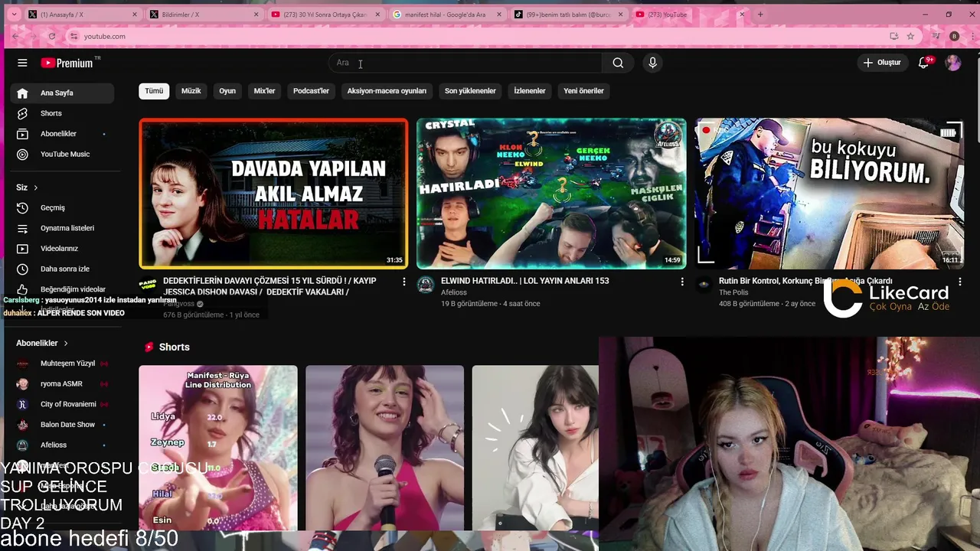Open the DAVADA YAPILAN AKIL ALMAZ HATALAR thumbnail
The height and width of the screenshot is (551, 980).
273,193
